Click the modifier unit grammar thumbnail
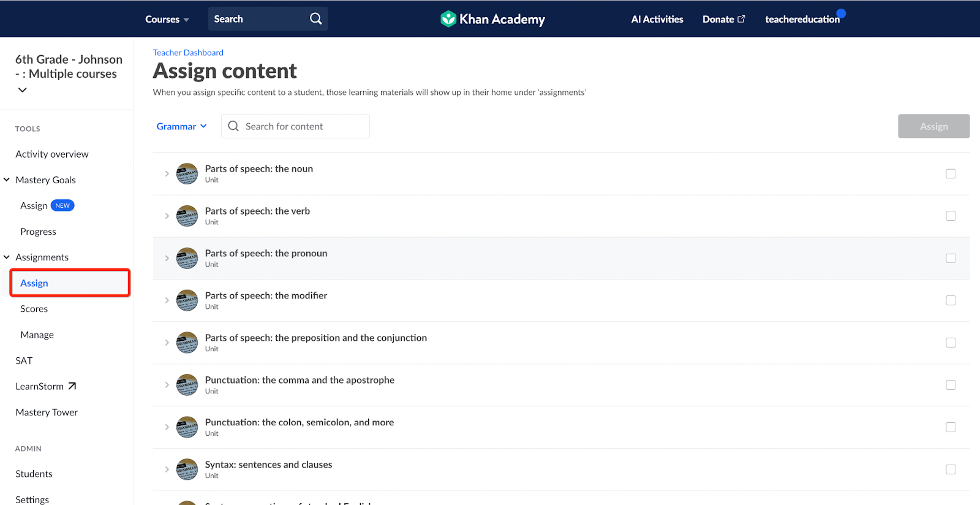The width and height of the screenshot is (980, 505). click(187, 300)
